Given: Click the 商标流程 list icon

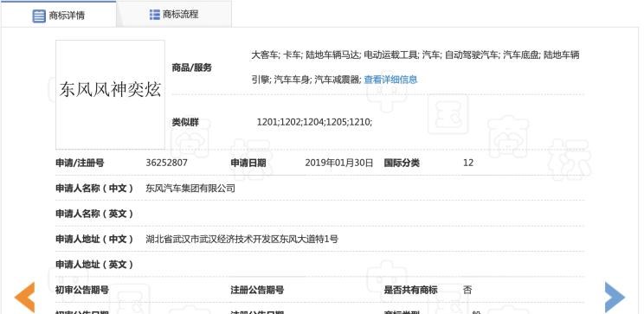Looking at the screenshot, I should coord(154,15).
